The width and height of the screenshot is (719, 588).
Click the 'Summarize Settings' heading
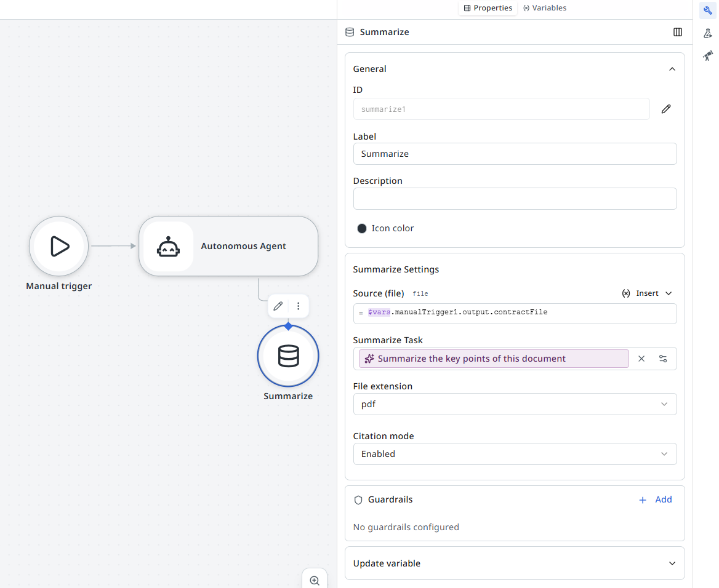pos(396,269)
